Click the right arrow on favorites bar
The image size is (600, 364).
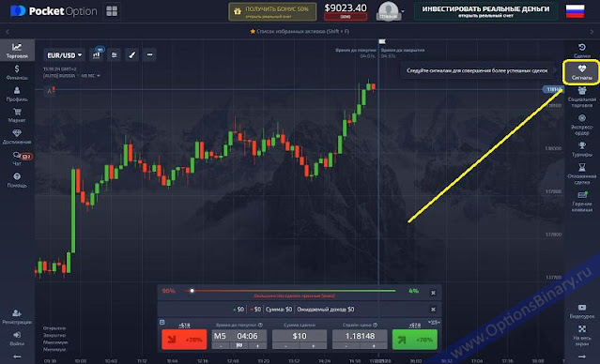(x=592, y=32)
